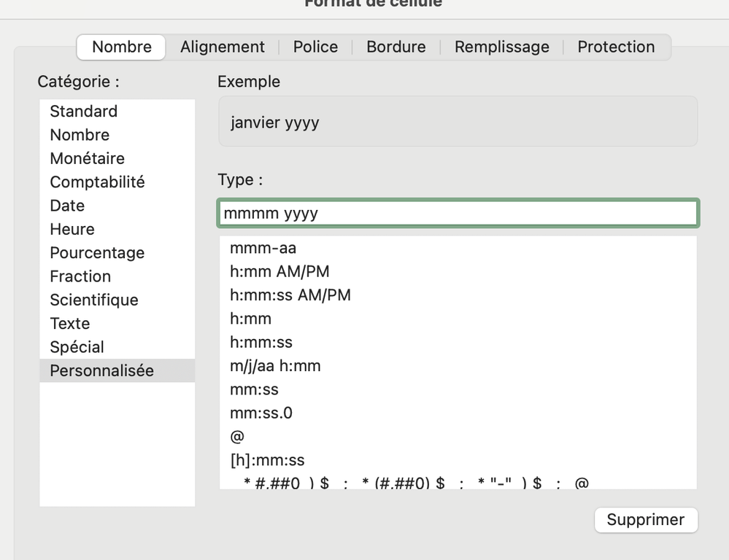Image resolution: width=729 pixels, height=560 pixels.
Task: Open the Protection tab
Action: coord(616,47)
